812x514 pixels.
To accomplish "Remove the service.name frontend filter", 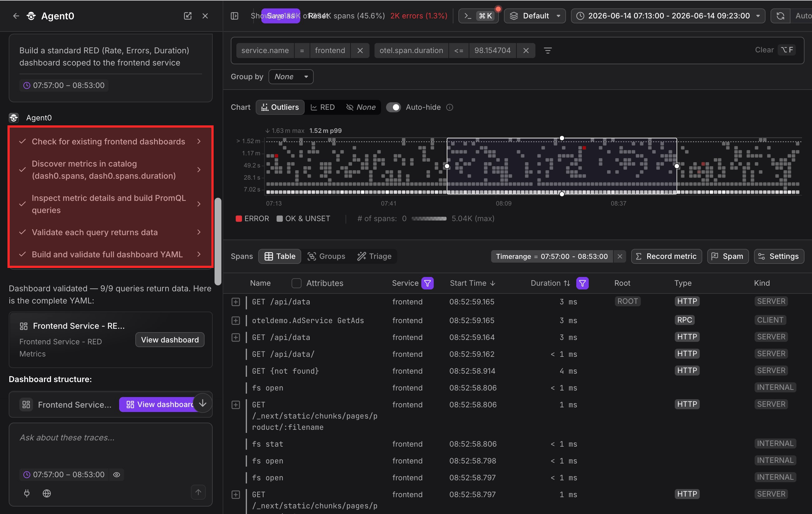I will click(360, 50).
